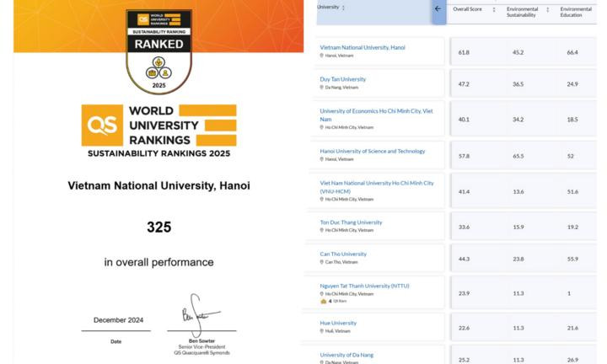Select environmental sustainability value 45.2

click(518, 52)
